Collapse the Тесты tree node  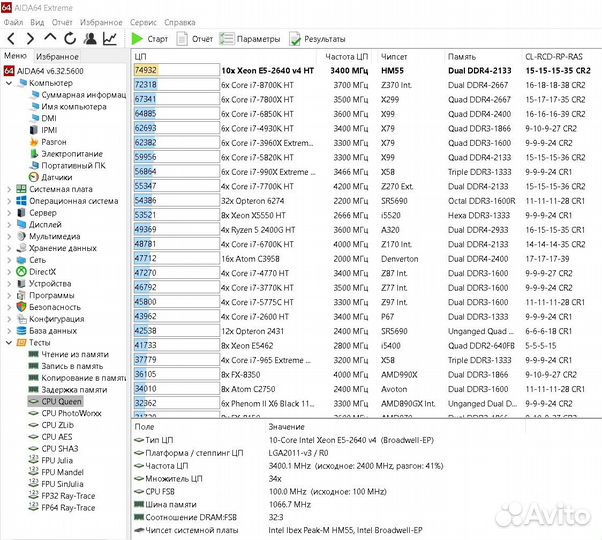9,343
